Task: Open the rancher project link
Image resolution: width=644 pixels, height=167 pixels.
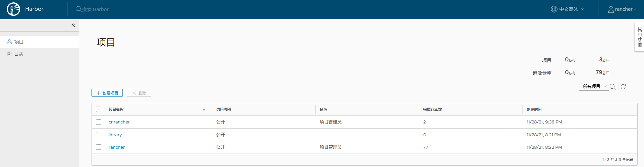Action: click(117, 147)
